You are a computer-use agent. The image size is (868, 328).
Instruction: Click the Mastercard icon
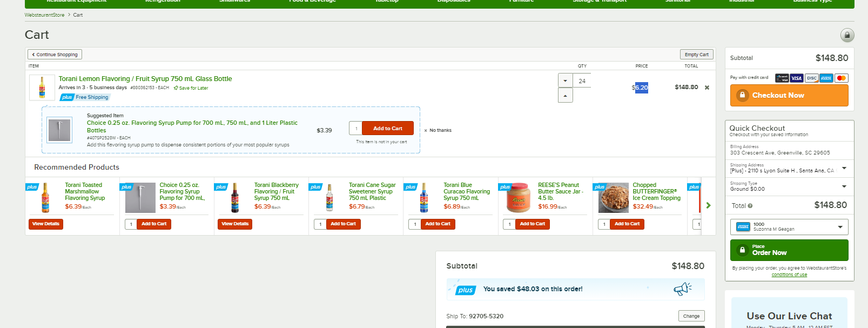pyautogui.click(x=841, y=78)
